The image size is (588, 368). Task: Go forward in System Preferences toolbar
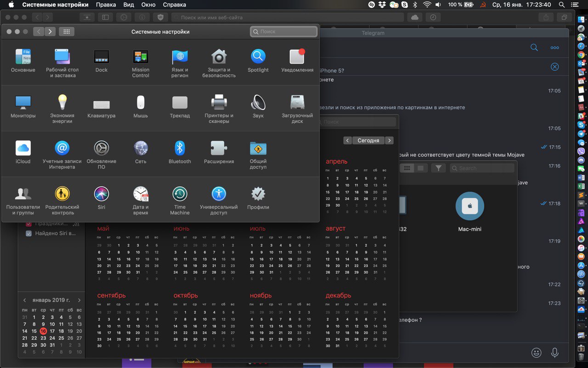(x=50, y=32)
